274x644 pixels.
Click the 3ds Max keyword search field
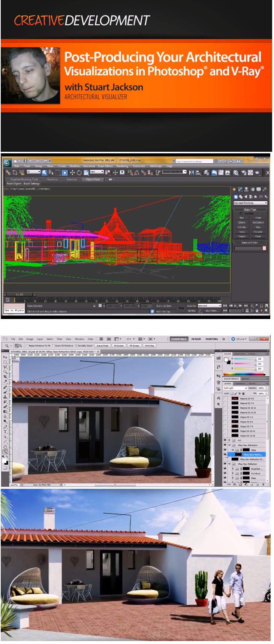(x=194, y=162)
